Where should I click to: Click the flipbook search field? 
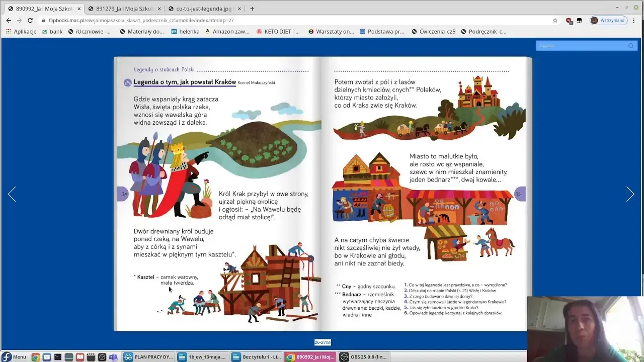coord(583,46)
